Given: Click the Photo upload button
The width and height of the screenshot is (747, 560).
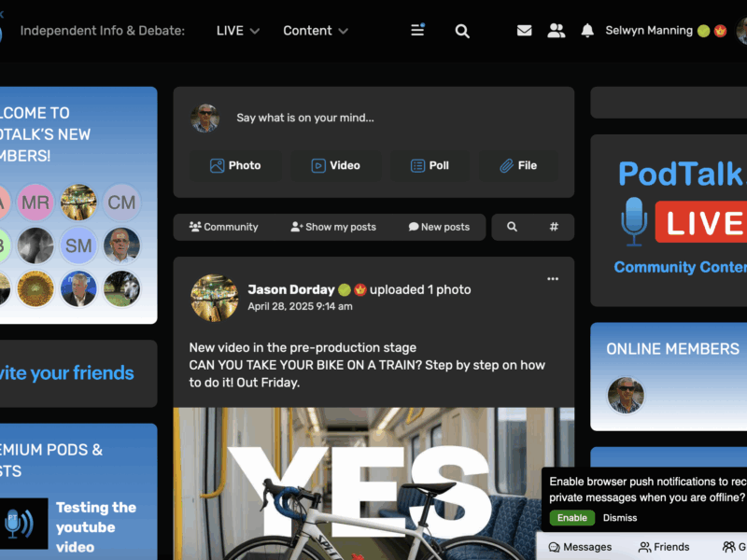Looking at the screenshot, I should (x=235, y=166).
